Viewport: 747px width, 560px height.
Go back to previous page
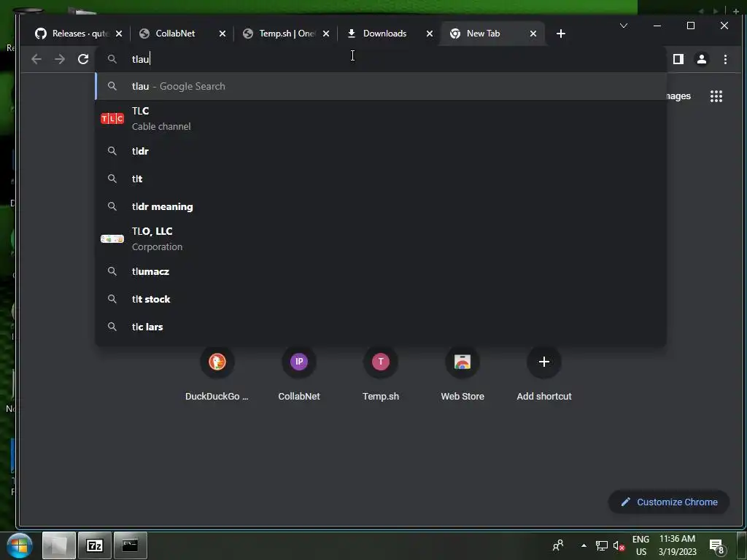[x=36, y=59]
